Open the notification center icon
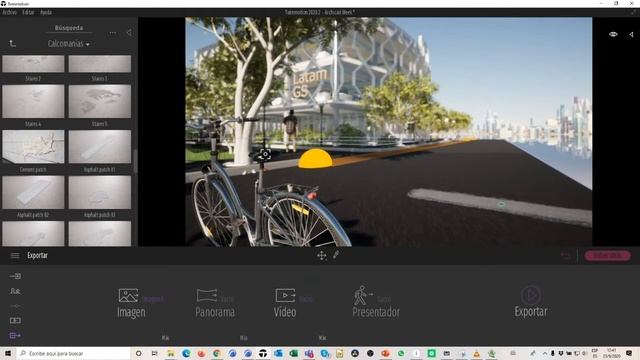This screenshot has width=640, height=360. [630, 353]
